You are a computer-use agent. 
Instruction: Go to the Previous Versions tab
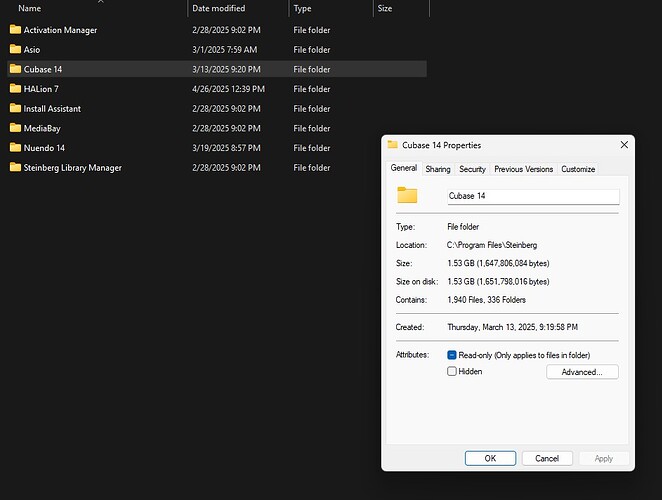[x=524, y=169]
